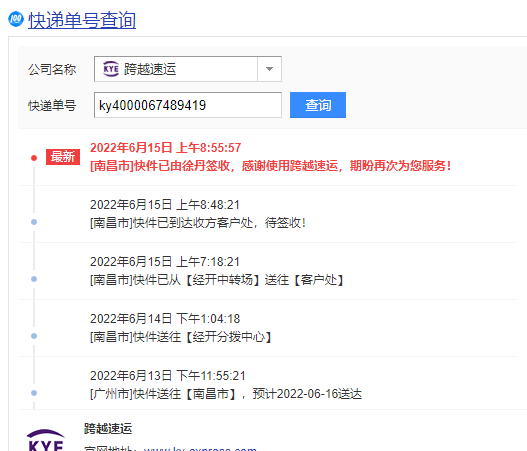Viewport: 527px width, 451px height.
Task: Select timeline dot for 6月13日 entry
Action: tap(34, 393)
